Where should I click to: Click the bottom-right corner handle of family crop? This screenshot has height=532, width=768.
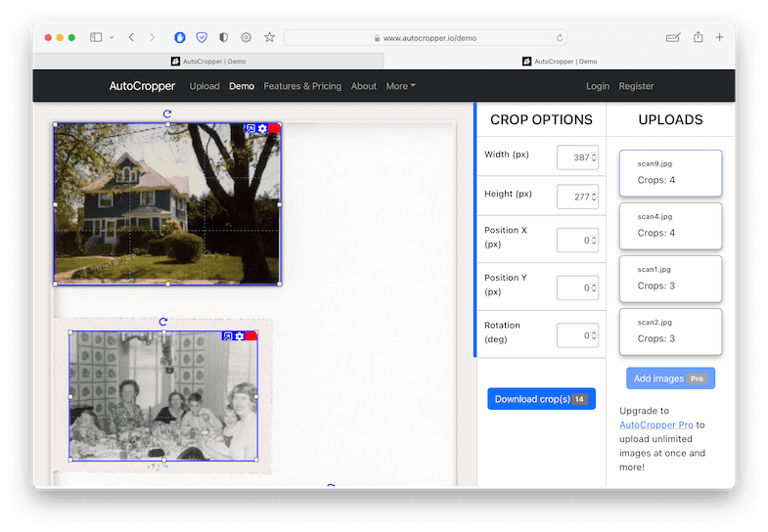coord(256,460)
